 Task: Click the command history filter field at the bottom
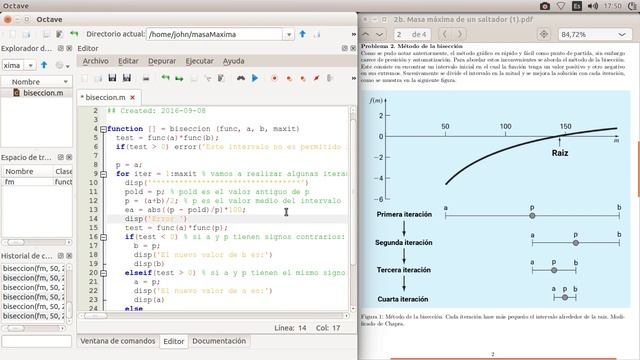[x=37, y=341]
